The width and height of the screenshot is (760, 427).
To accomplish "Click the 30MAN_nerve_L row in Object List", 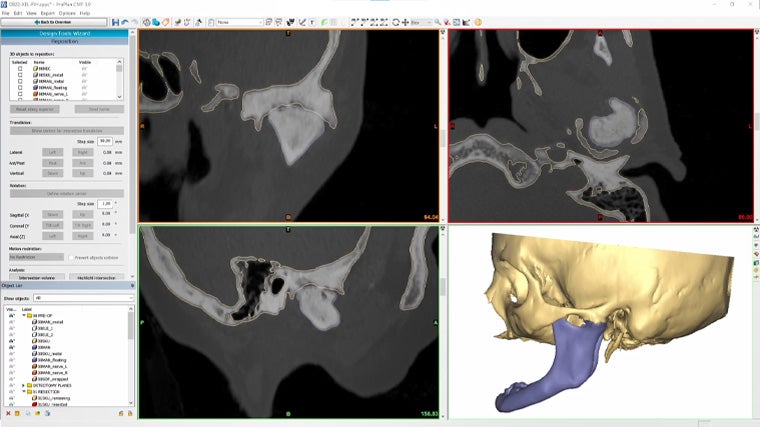I will pos(52,366).
